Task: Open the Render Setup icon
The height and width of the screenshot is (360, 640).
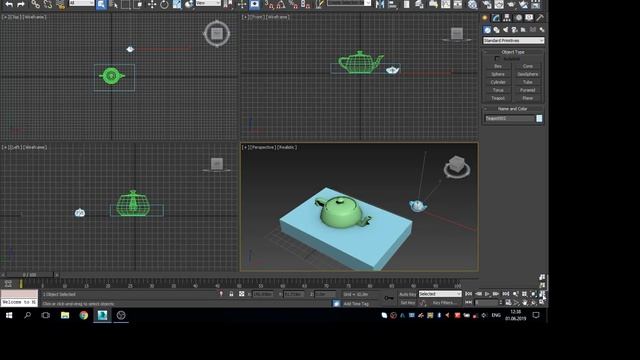Action: pyautogui.click(x=487, y=4)
